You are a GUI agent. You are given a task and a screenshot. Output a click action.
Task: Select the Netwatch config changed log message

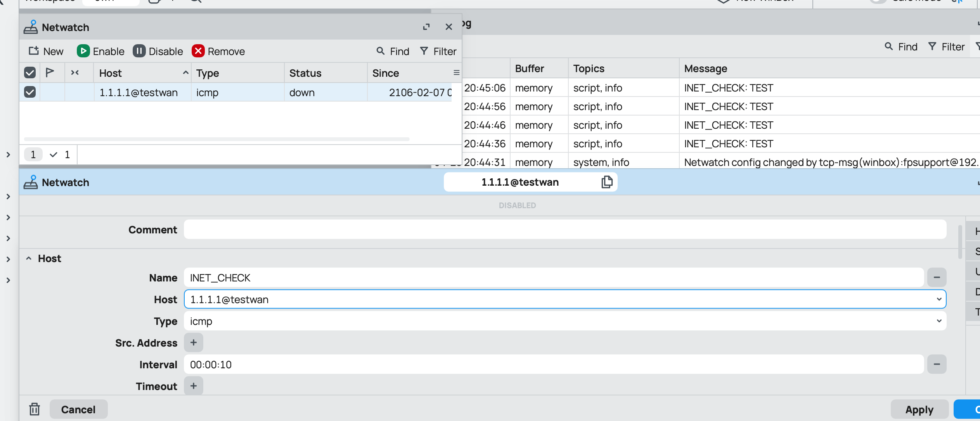click(x=831, y=162)
